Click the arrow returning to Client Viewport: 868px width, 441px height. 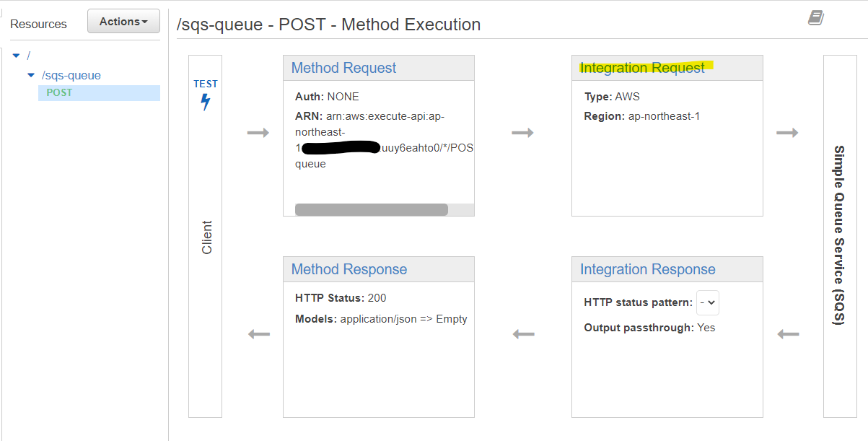pyautogui.click(x=259, y=333)
